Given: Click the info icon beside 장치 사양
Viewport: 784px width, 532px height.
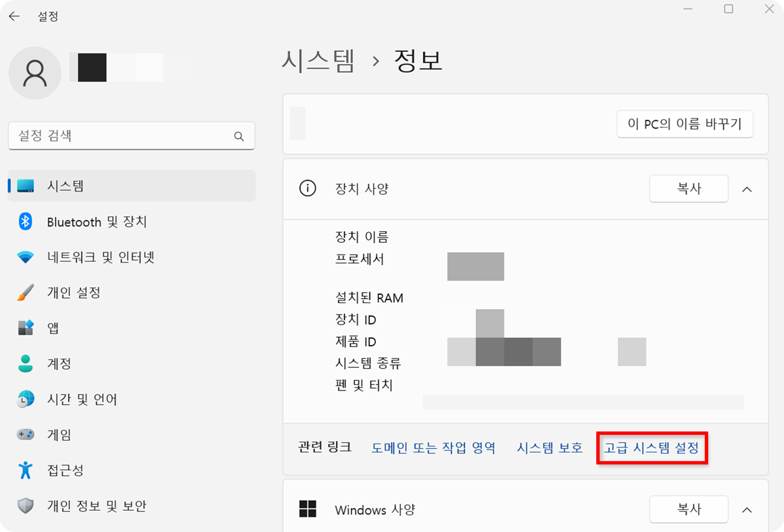Looking at the screenshot, I should [308, 189].
